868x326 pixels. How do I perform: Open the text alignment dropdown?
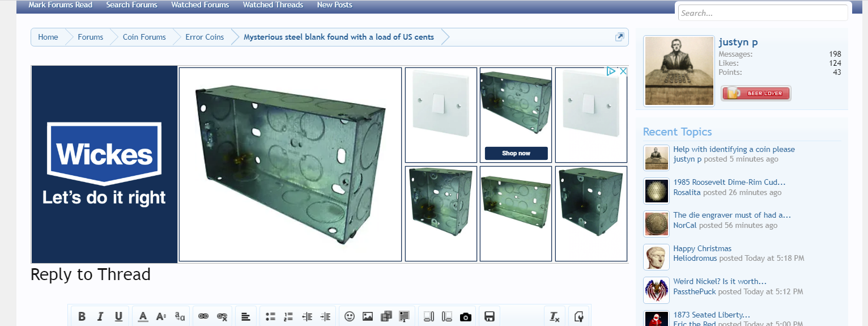(x=245, y=316)
